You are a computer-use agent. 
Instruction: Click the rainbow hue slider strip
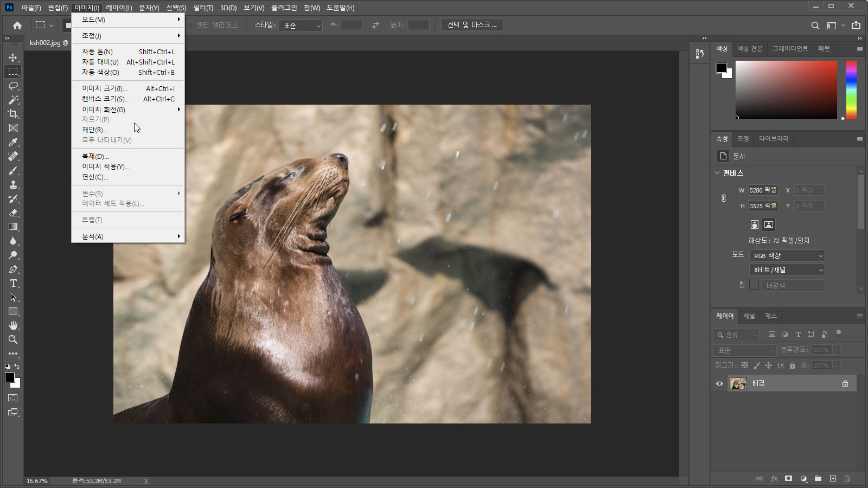tap(851, 89)
